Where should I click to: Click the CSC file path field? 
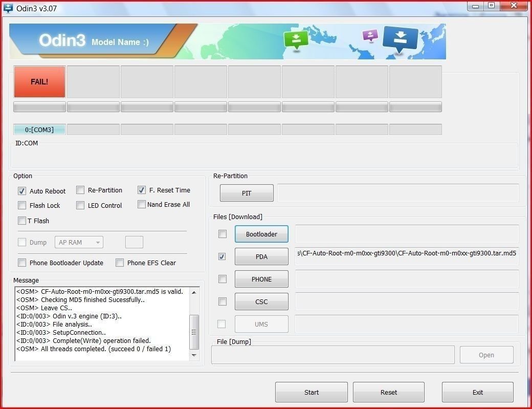point(407,301)
